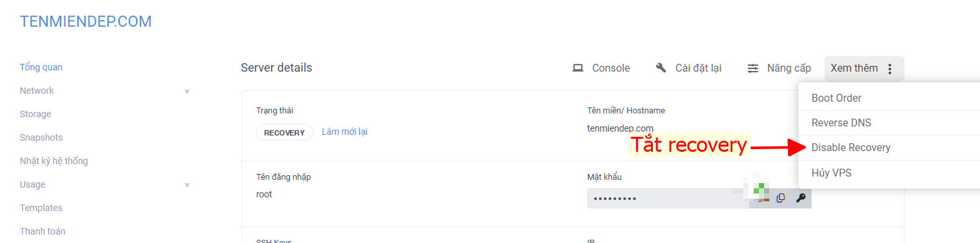Copy the password with the copy icon
This screenshot has height=243, width=980.
781,198
